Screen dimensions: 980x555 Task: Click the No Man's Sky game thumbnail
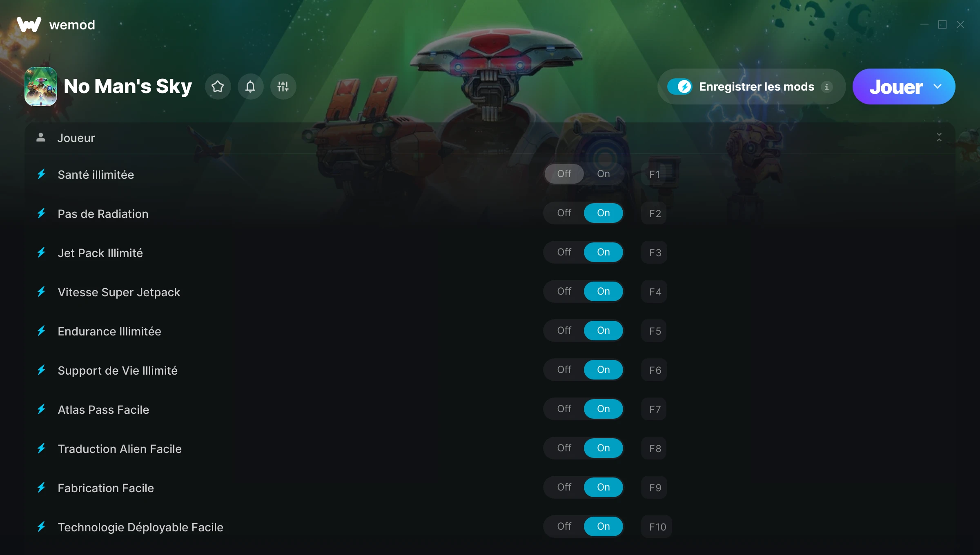click(41, 87)
